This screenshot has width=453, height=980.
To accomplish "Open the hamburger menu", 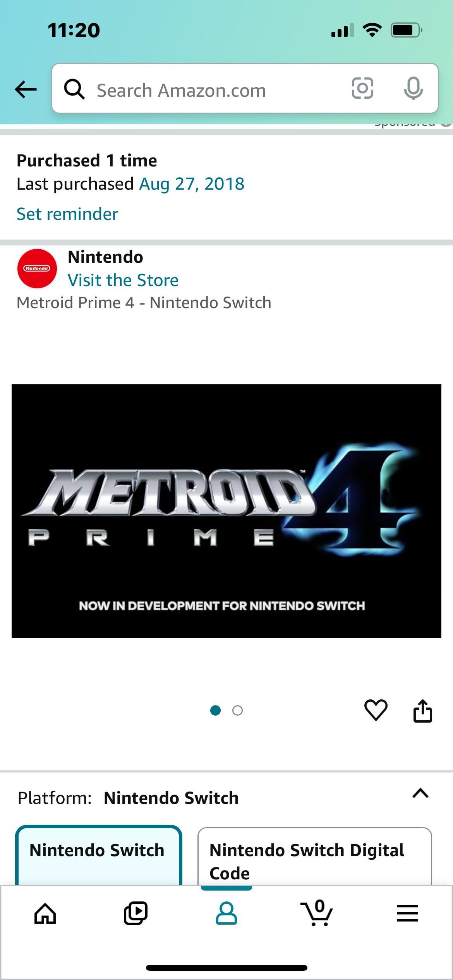I will (407, 913).
